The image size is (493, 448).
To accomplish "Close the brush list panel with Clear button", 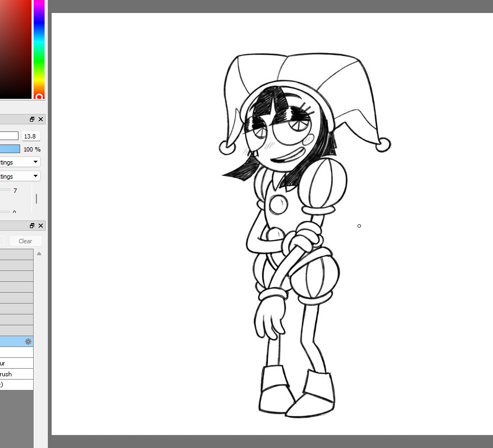I will (x=41, y=225).
